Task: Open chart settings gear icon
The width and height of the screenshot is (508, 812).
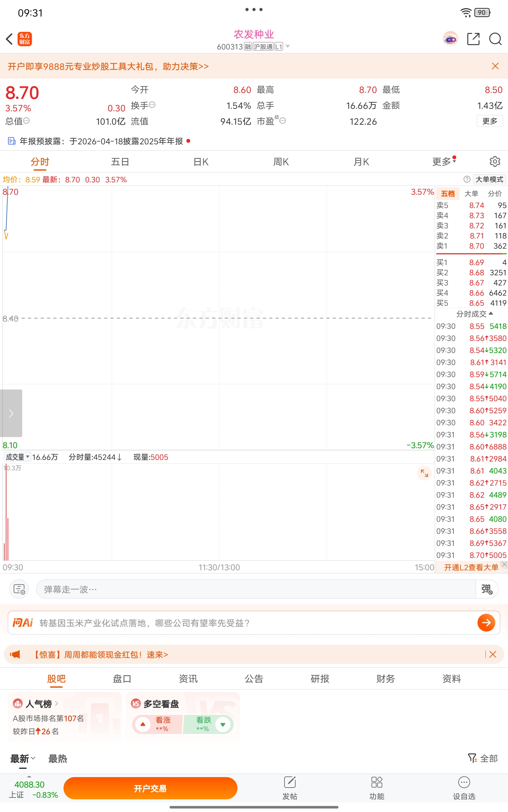Action: (x=495, y=161)
